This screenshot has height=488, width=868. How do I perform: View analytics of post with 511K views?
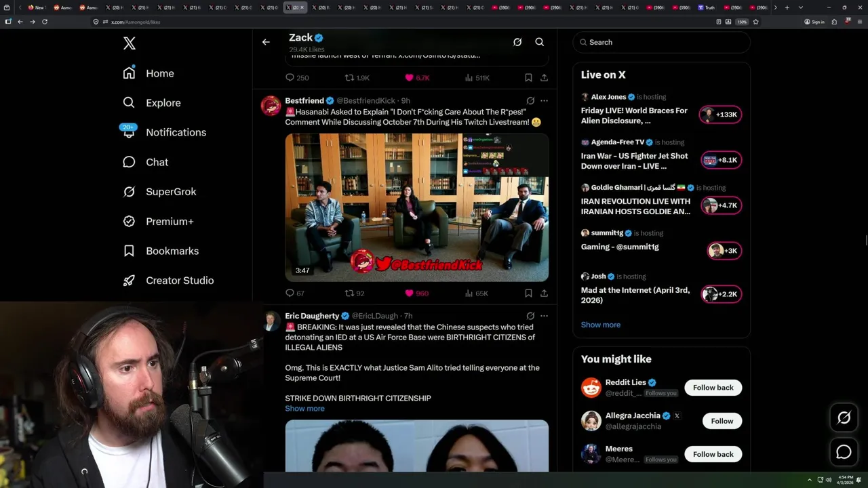click(477, 78)
